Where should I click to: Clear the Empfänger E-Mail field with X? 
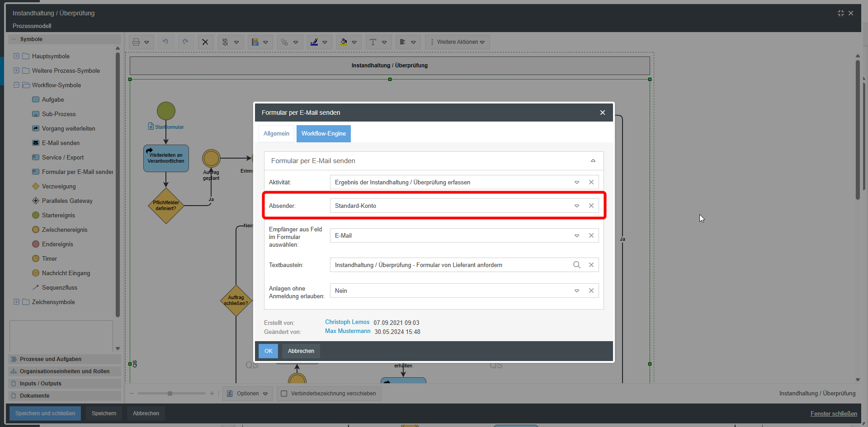click(x=591, y=235)
